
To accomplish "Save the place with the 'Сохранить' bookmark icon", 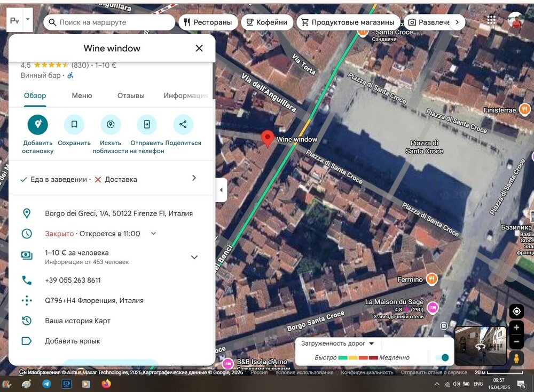I will coord(74,124).
